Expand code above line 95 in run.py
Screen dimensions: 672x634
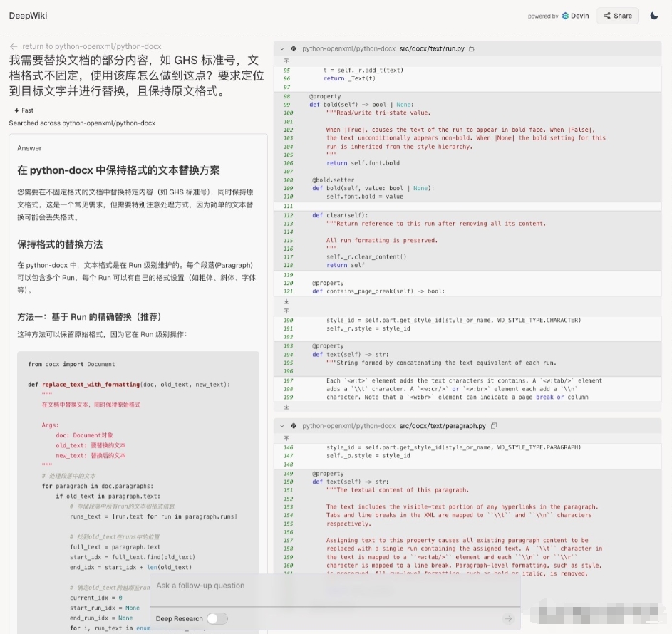pos(286,61)
